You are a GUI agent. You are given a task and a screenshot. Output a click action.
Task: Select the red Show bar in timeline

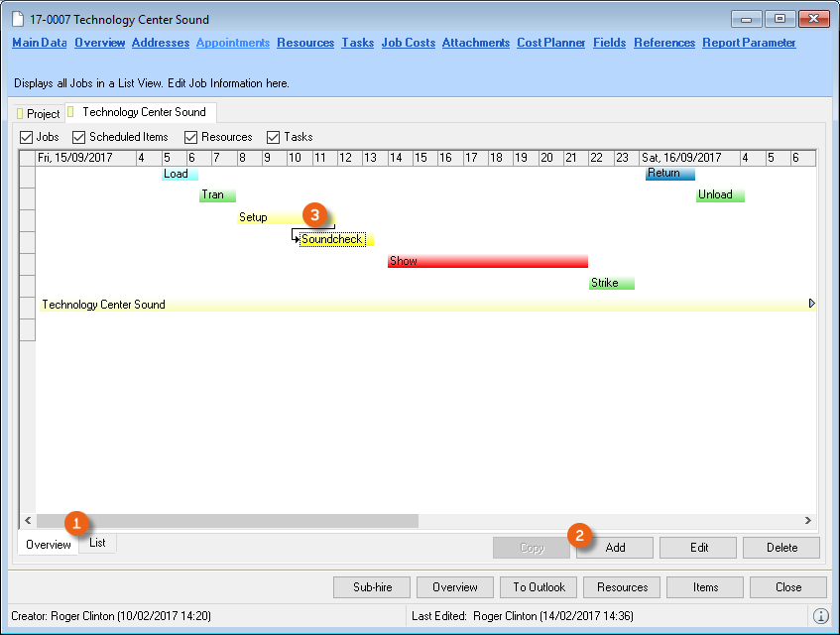(x=487, y=261)
